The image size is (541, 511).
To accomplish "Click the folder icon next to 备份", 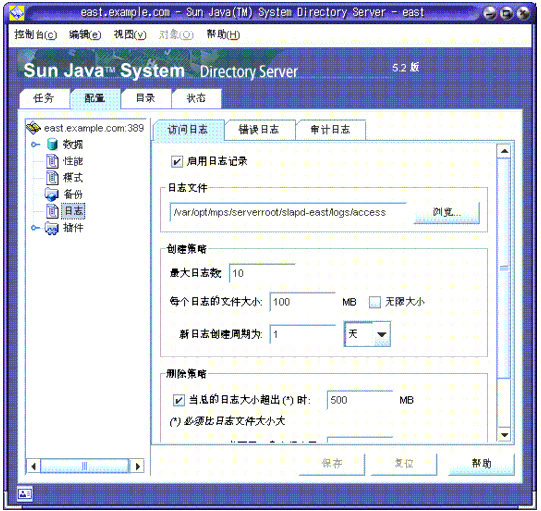I will coord(52,194).
